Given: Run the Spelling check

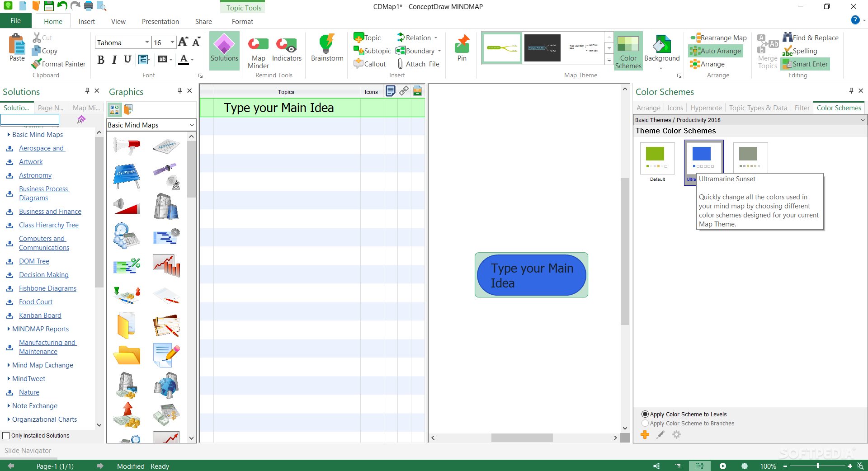Looking at the screenshot, I should (800, 51).
